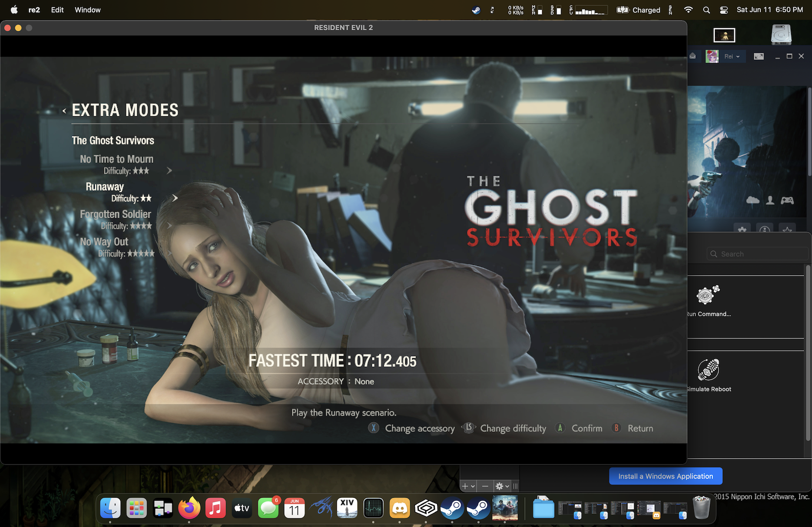Enter Steam Big Picture mode icon
The width and height of the screenshot is (812, 527).
(759, 56)
